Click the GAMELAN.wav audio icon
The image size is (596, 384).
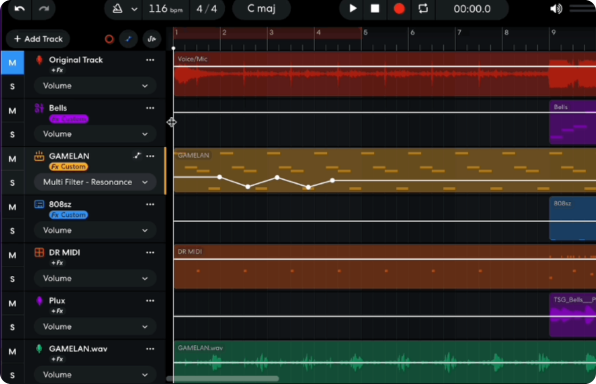(39, 349)
